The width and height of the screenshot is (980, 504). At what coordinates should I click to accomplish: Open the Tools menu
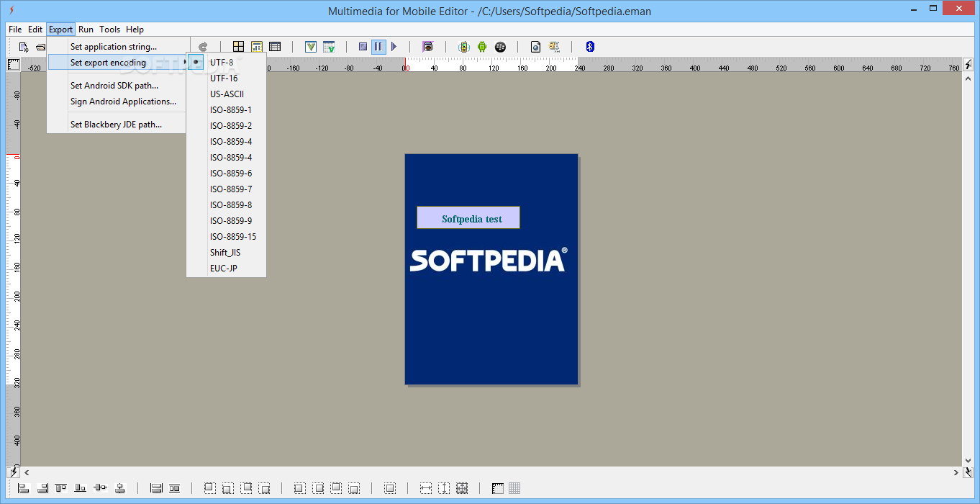110,30
